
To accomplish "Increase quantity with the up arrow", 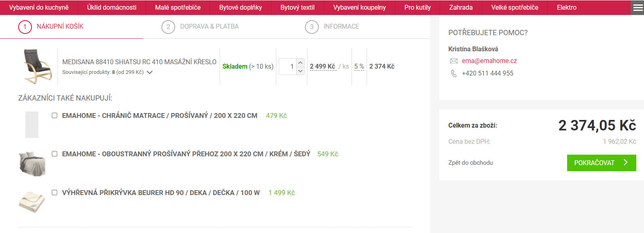I will (300, 63).
